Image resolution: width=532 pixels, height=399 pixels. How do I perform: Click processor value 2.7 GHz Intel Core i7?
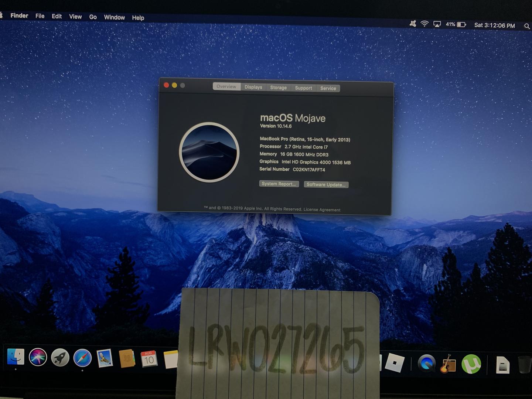[x=306, y=147]
